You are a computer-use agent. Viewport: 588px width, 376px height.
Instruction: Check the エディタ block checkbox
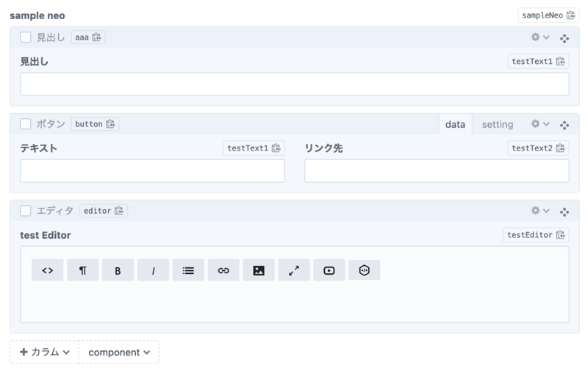click(26, 211)
